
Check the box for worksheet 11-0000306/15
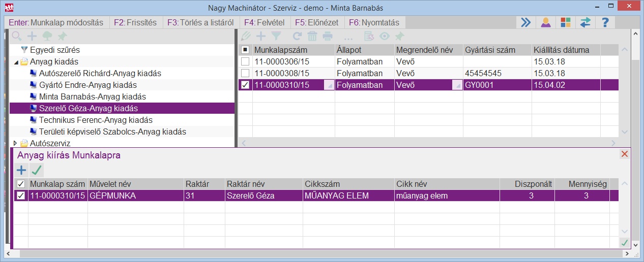(245, 61)
